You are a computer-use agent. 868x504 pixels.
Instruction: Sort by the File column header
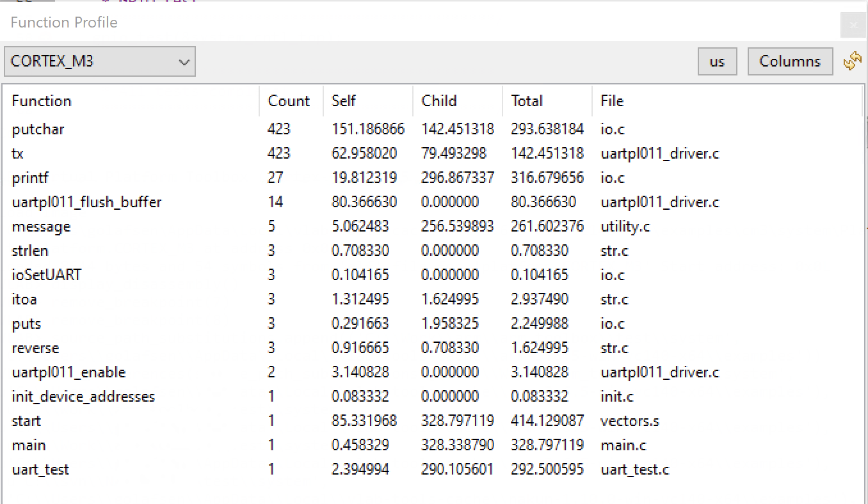pos(727,101)
